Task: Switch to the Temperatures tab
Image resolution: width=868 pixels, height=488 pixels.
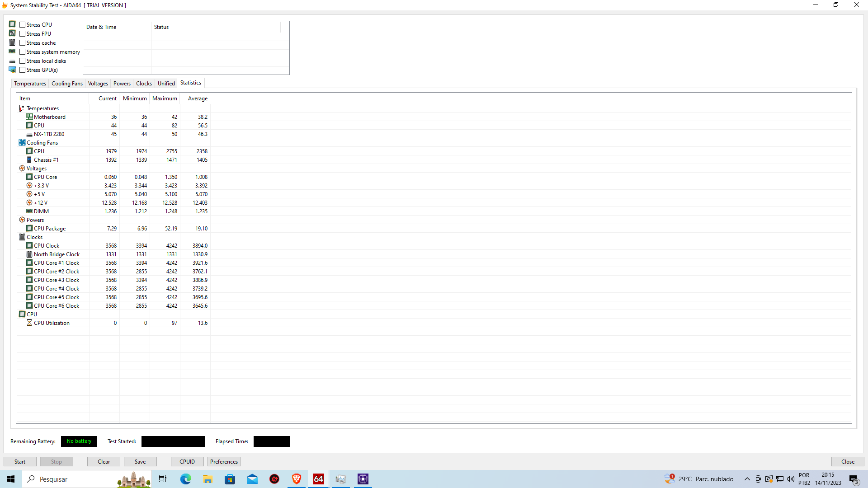Action: pyautogui.click(x=30, y=84)
